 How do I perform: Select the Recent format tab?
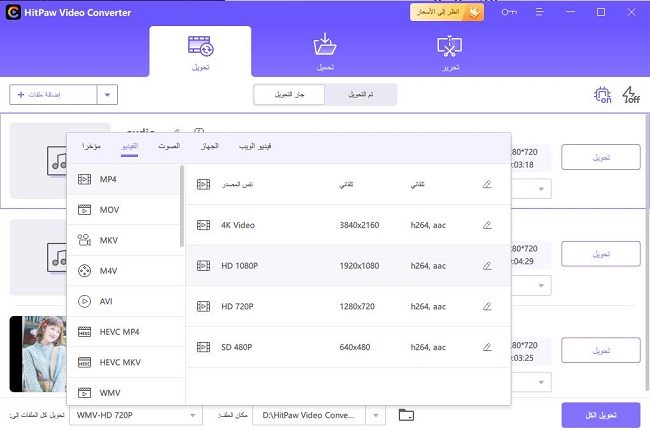91,146
